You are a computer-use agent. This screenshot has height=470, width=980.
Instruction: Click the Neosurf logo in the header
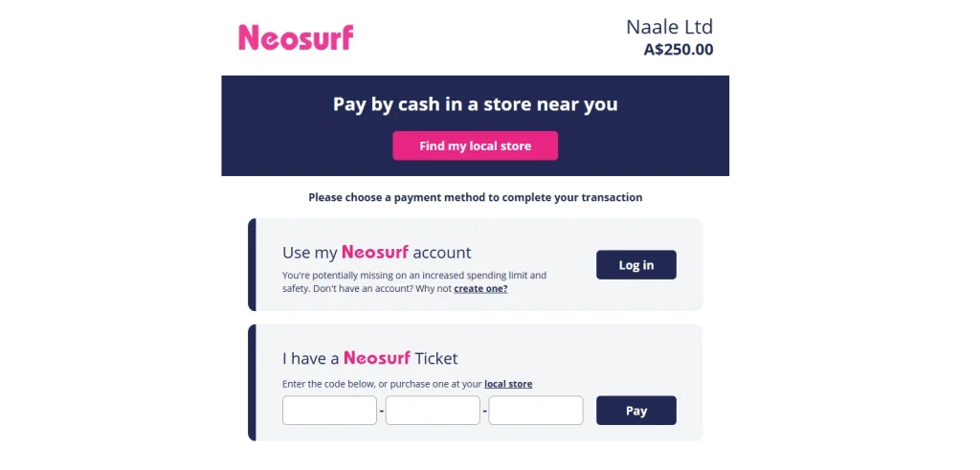point(296,37)
